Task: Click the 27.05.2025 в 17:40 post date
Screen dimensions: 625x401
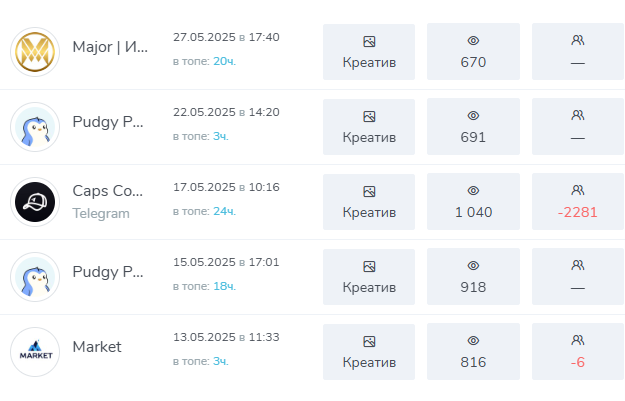Action: coord(226,37)
